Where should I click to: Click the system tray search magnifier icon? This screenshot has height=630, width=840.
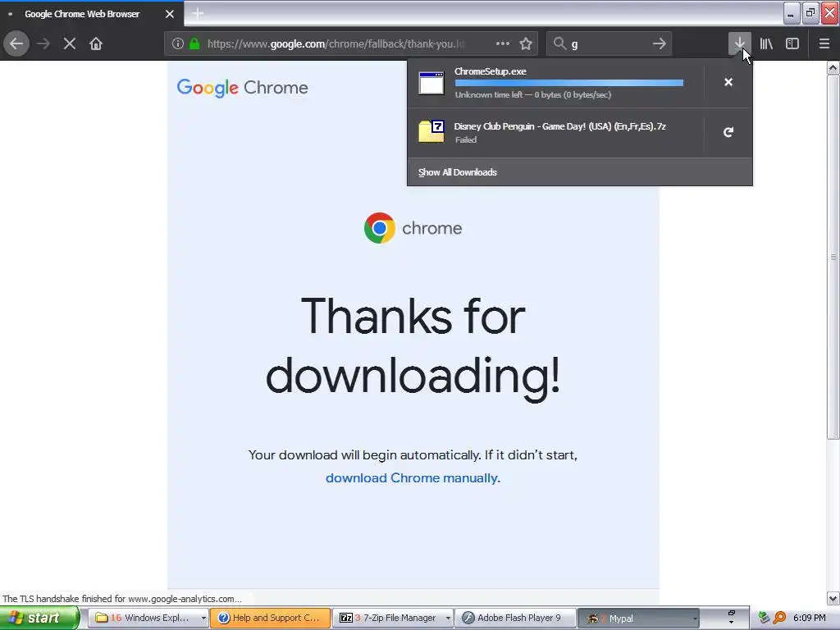[x=779, y=618]
